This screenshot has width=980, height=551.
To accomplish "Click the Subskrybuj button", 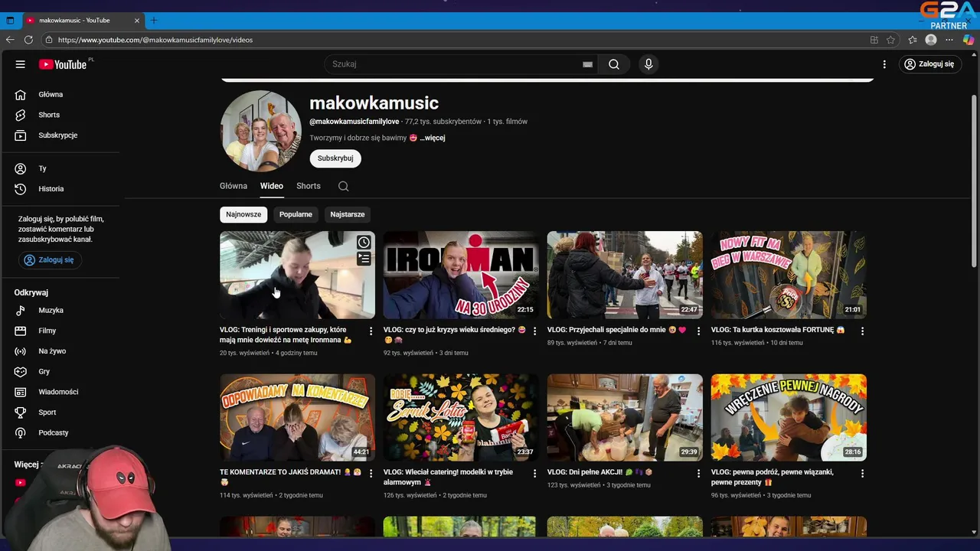I will point(335,158).
